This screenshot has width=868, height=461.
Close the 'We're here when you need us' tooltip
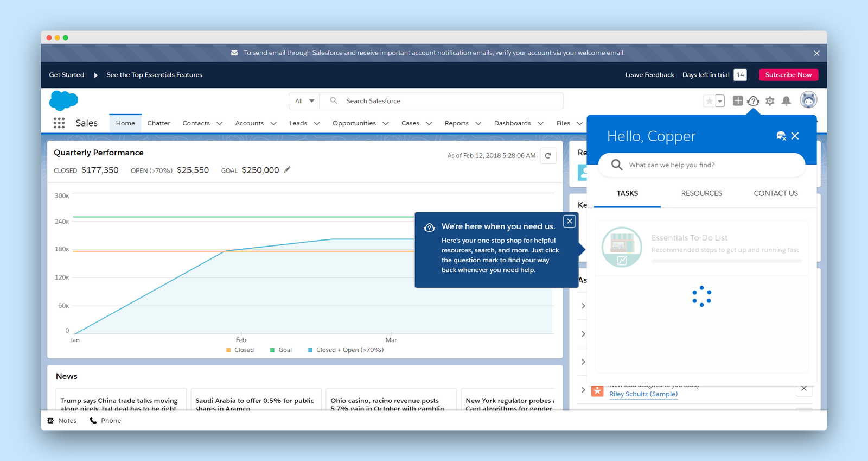570,221
